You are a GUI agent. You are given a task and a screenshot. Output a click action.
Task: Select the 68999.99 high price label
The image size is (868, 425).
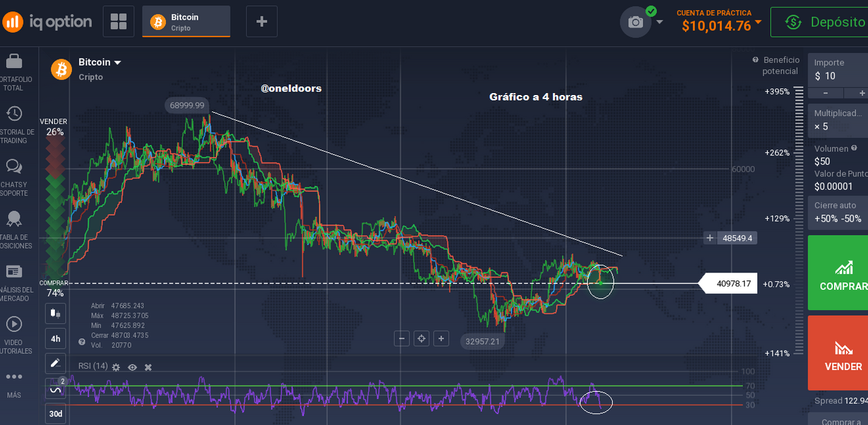pyautogui.click(x=187, y=105)
